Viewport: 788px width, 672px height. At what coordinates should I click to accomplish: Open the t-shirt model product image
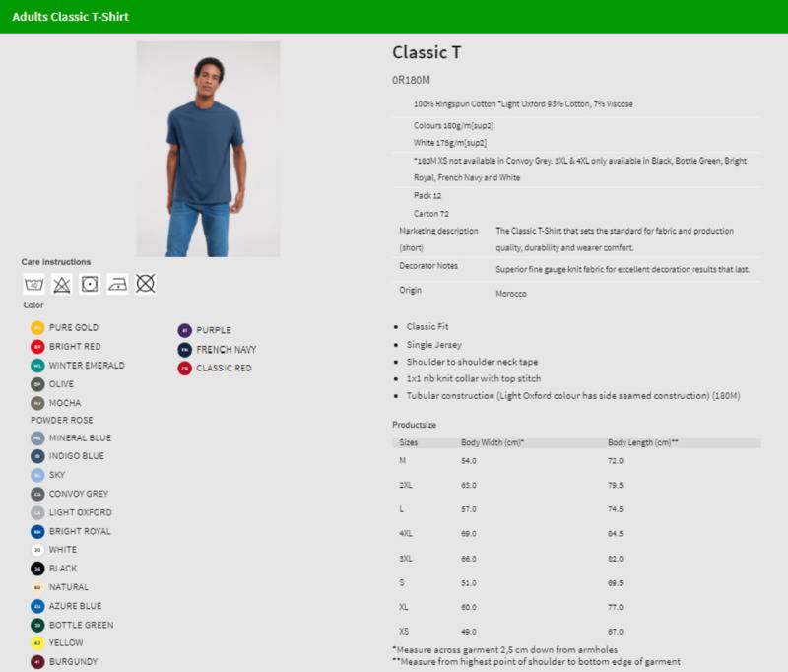[208, 149]
